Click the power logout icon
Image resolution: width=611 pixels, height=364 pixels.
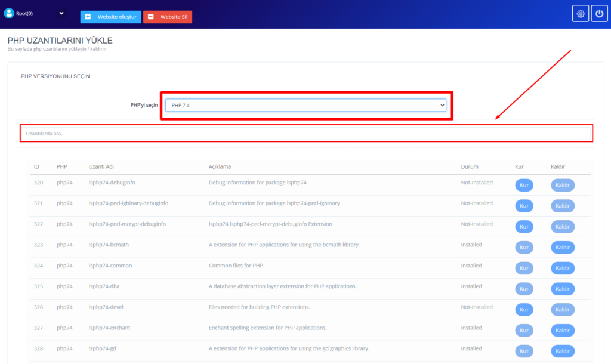click(599, 14)
